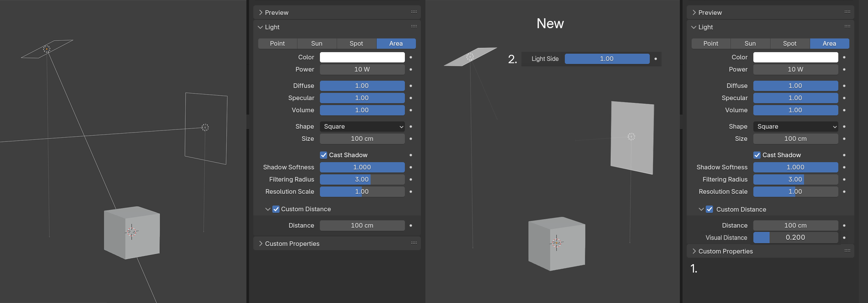The height and width of the screenshot is (303, 868).
Task: Select the overhead area light origin in left viewport
Action: pyautogui.click(x=46, y=49)
